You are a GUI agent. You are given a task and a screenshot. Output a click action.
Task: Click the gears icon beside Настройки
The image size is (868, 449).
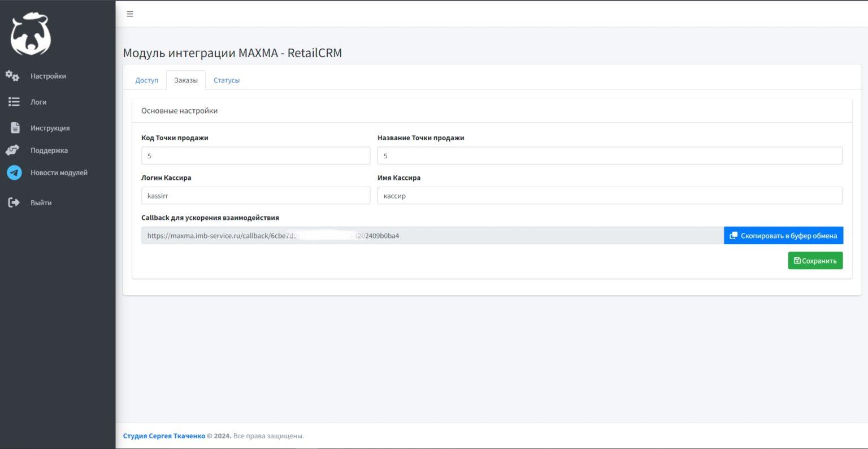12,76
